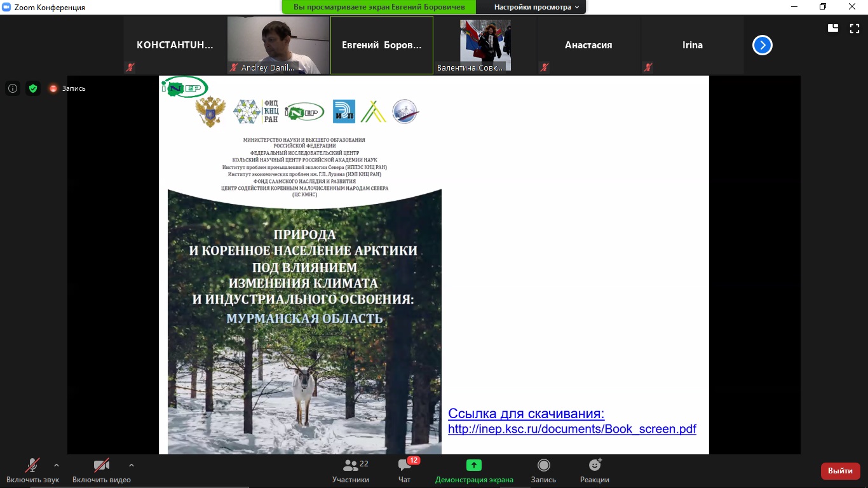The height and width of the screenshot is (488, 868).
Task: Click the green encryption shield icon
Action: pyautogui.click(x=33, y=88)
